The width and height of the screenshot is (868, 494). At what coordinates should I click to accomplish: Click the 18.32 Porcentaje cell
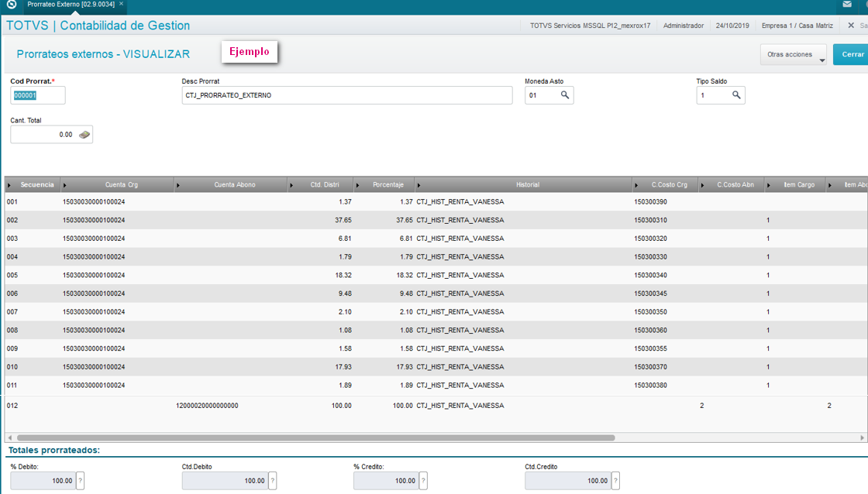tap(404, 275)
